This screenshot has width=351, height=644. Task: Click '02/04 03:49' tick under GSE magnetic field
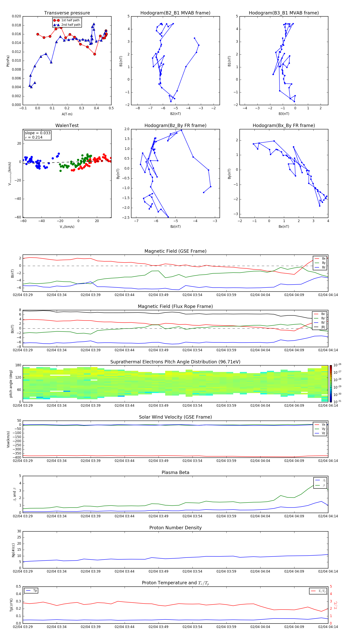pyautogui.click(x=158, y=295)
